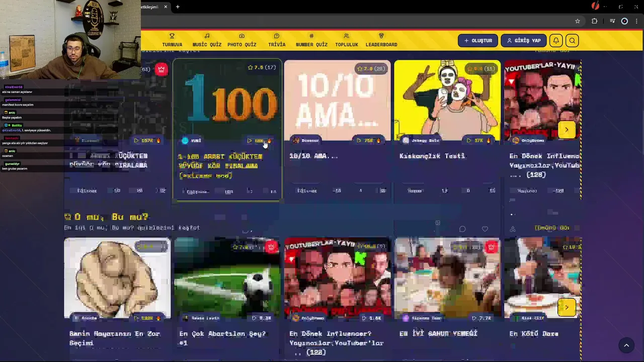Open the Topluluk community page
Viewport: 644px width, 362px height.
pos(346,40)
